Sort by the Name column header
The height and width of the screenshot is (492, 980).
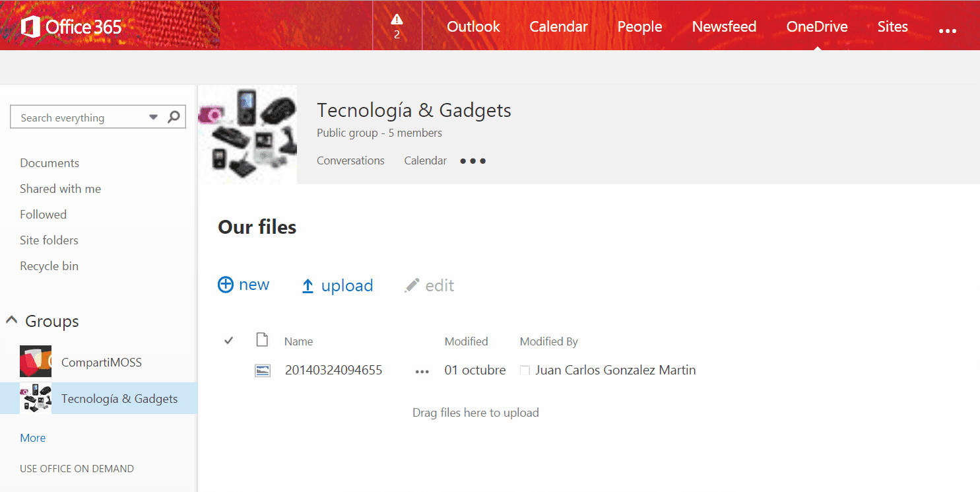[x=298, y=341]
